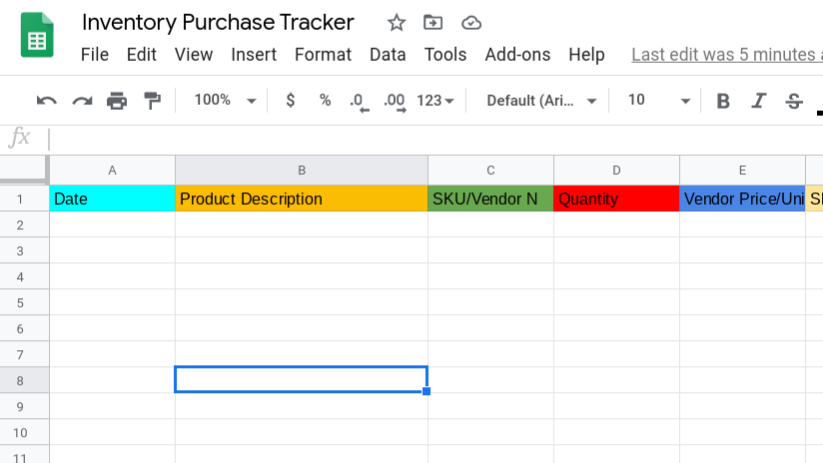Star this Inventory Purchase Tracker document
823x463 pixels.
(396, 23)
